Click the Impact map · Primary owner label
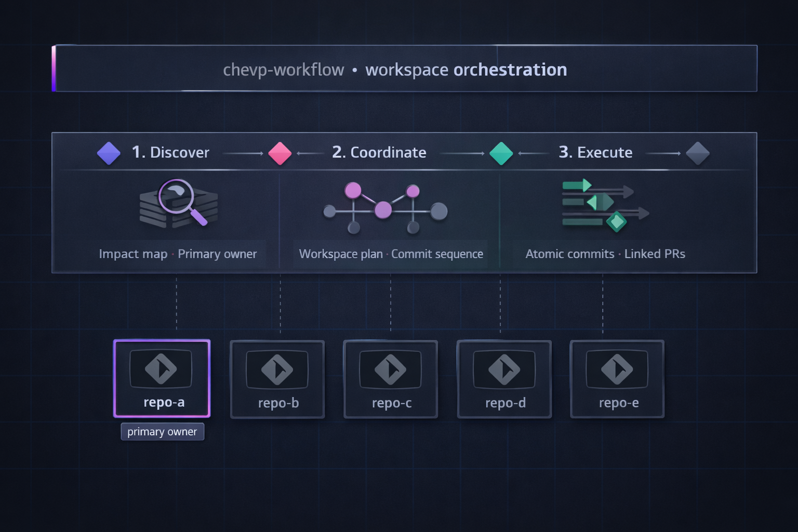This screenshot has height=532, width=798. tap(178, 254)
